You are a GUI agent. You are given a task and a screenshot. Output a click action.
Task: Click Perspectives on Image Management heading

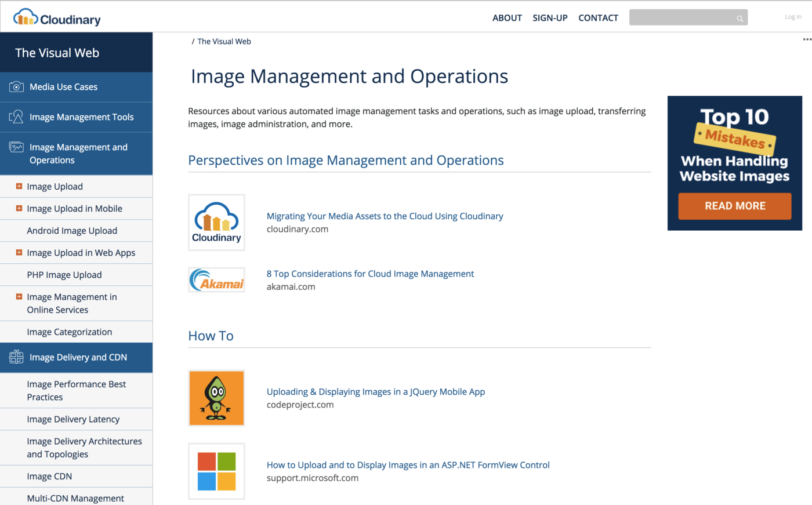click(346, 160)
